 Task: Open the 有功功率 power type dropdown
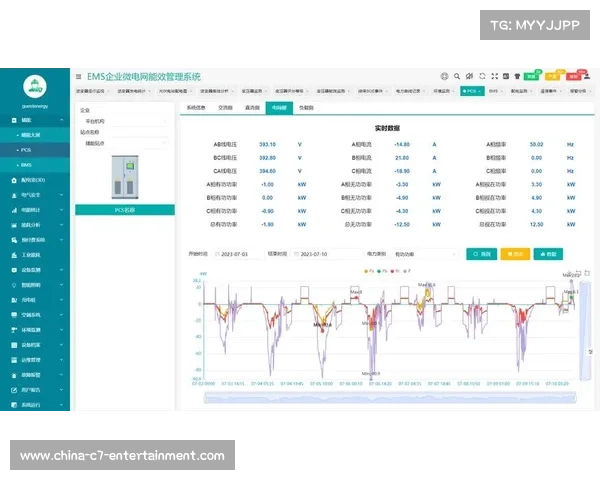coord(427,254)
